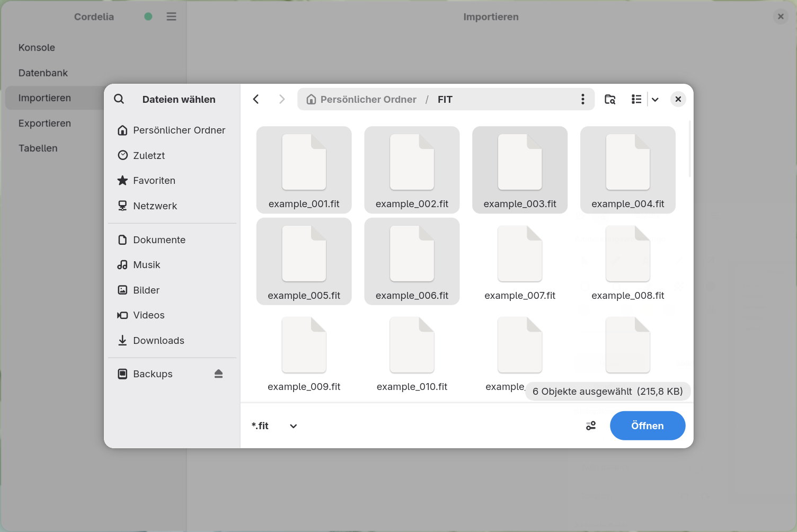Image resolution: width=797 pixels, height=532 pixels.
Task: Click the green status dot in Cordelia
Action: click(148, 16)
